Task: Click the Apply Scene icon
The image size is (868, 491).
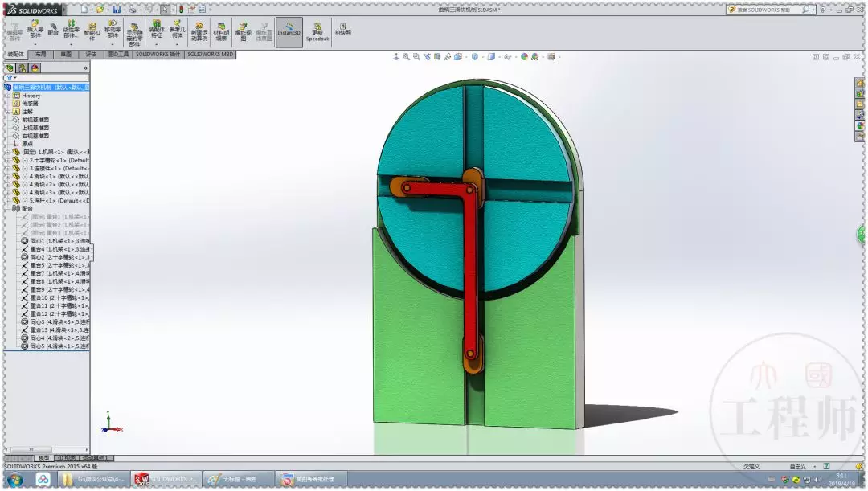Action: [534, 56]
